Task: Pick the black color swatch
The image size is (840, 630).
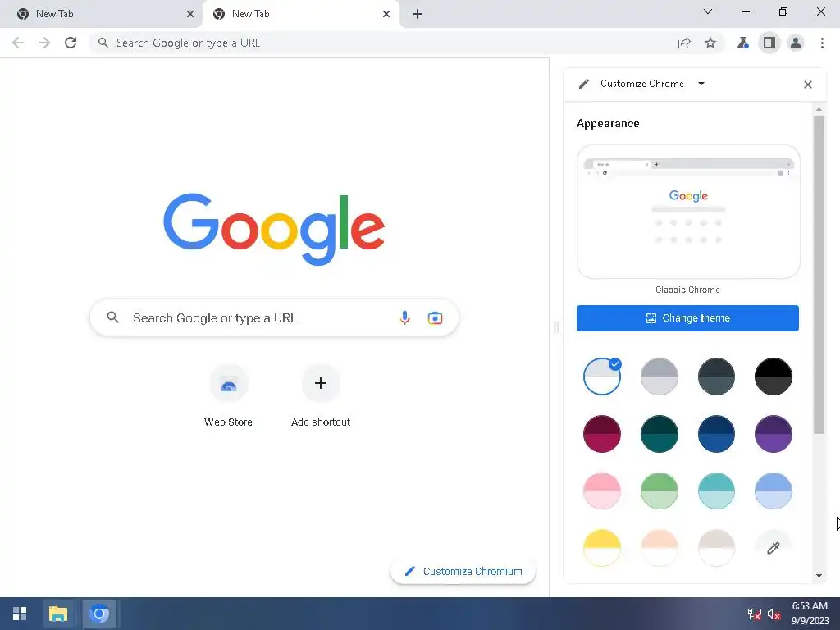Action: (773, 376)
